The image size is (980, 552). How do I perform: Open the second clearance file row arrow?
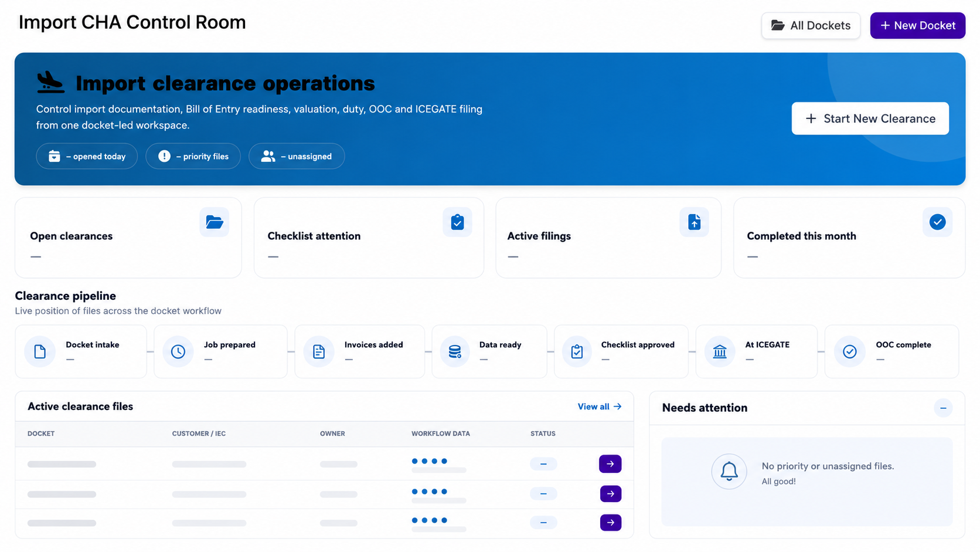pyautogui.click(x=610, y=494)
